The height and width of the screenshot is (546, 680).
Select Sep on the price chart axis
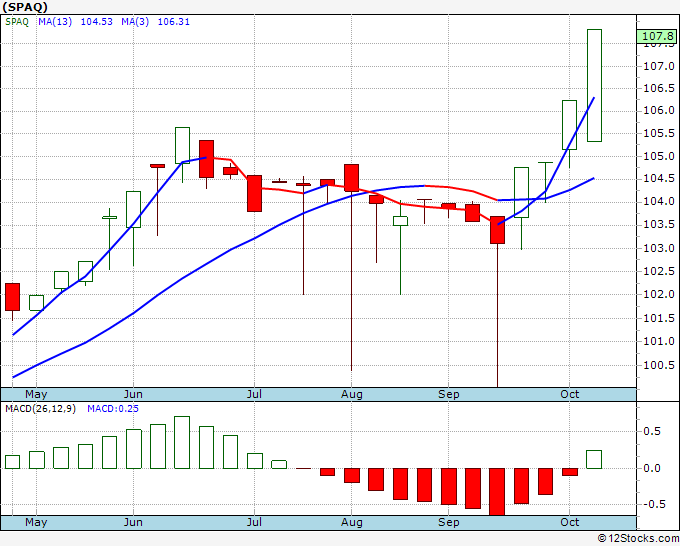(x=448, y=394)
